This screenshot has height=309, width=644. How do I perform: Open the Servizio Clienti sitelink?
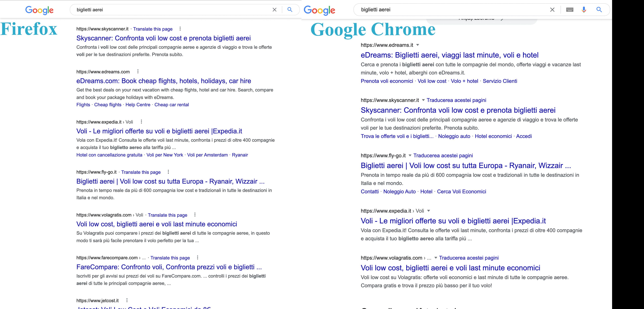(500, 81)
